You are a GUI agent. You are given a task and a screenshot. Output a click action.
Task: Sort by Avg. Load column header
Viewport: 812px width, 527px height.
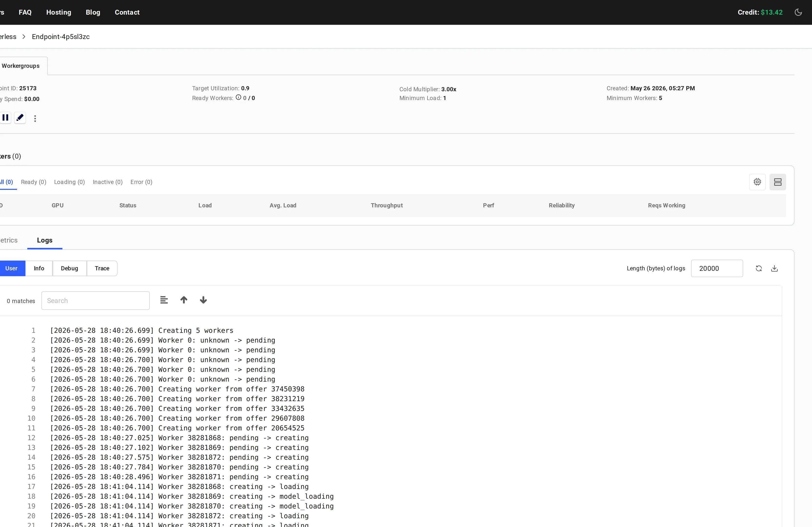coord(283,205)
